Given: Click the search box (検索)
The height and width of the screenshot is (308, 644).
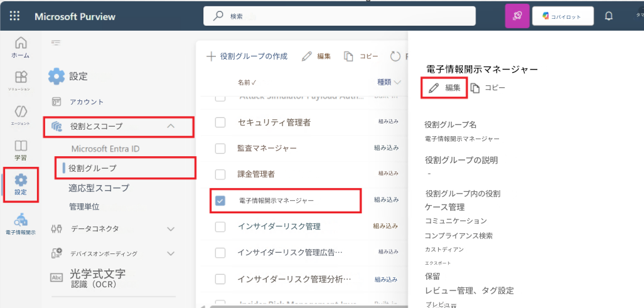Looking at the screenshot, I should (x=339, y=16).
